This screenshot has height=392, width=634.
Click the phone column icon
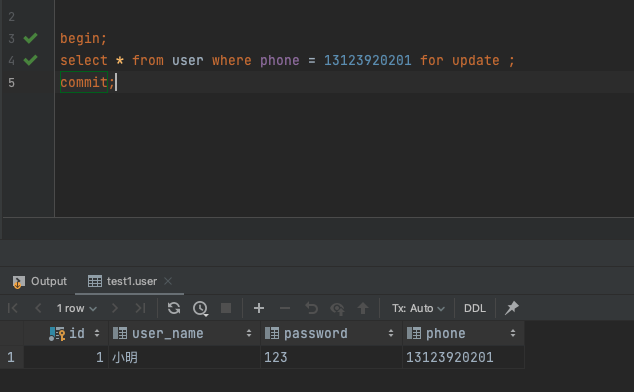pyautogui.click(x=414, y=333)
